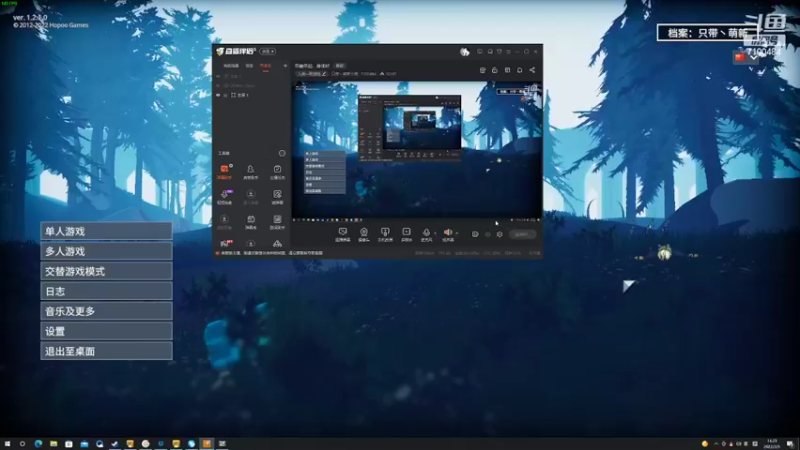Open the taskbar clock and date

[772, 444]
